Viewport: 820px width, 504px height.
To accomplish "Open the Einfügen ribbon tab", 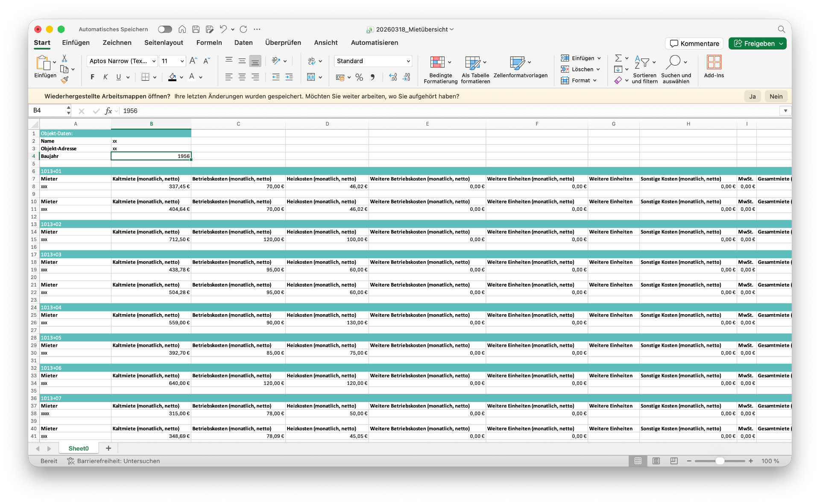I will click(x=76, y=43).
